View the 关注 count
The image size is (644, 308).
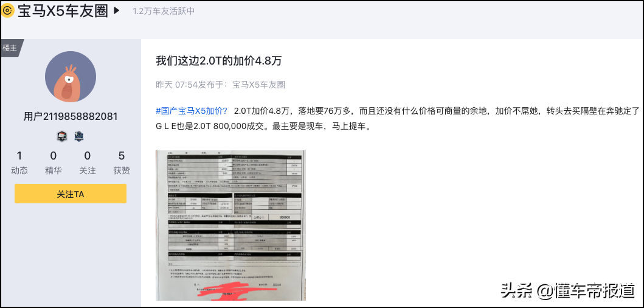pyautogui.click(x=88, y=163)
